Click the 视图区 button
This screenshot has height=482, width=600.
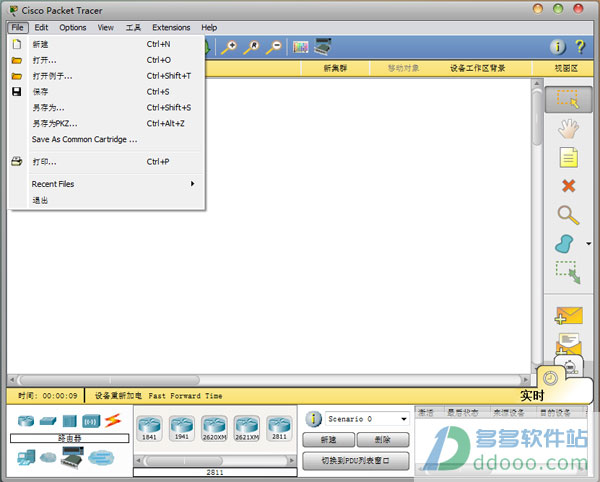point(566,68)
